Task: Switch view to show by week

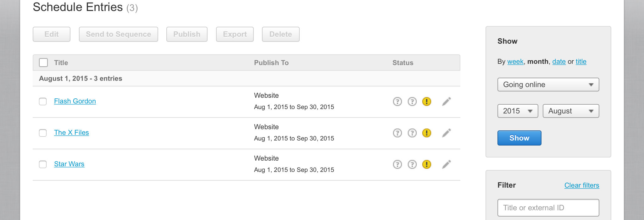Action: click(515, 62)
